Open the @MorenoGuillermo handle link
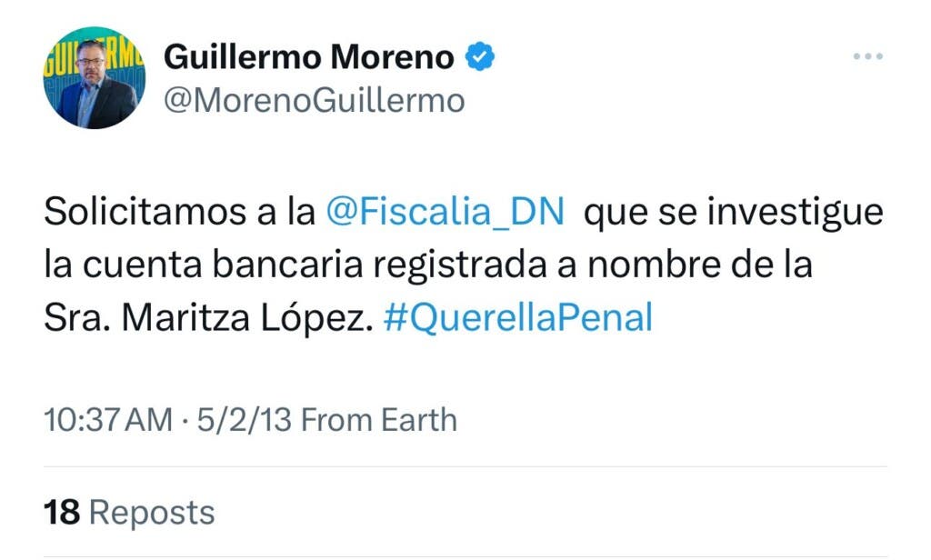The height and width of the screenshot is (560, 931). tap(314, 100)
